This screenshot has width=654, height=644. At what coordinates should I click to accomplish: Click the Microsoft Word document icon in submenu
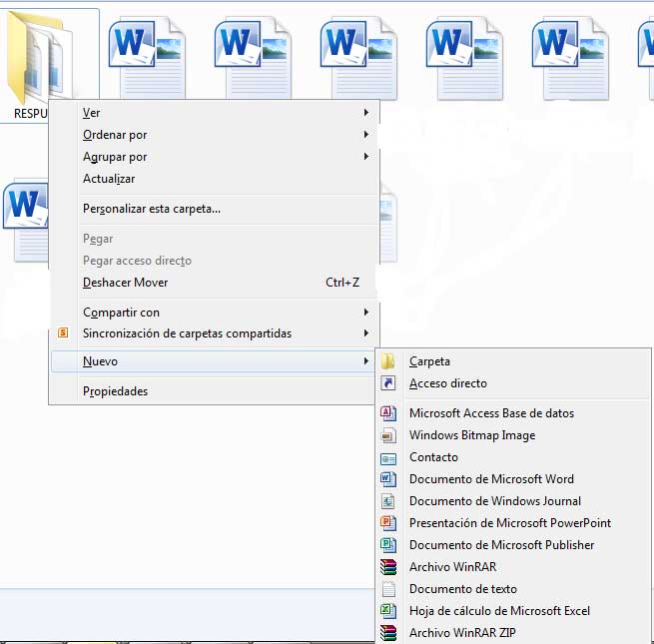tap(387, 479)
